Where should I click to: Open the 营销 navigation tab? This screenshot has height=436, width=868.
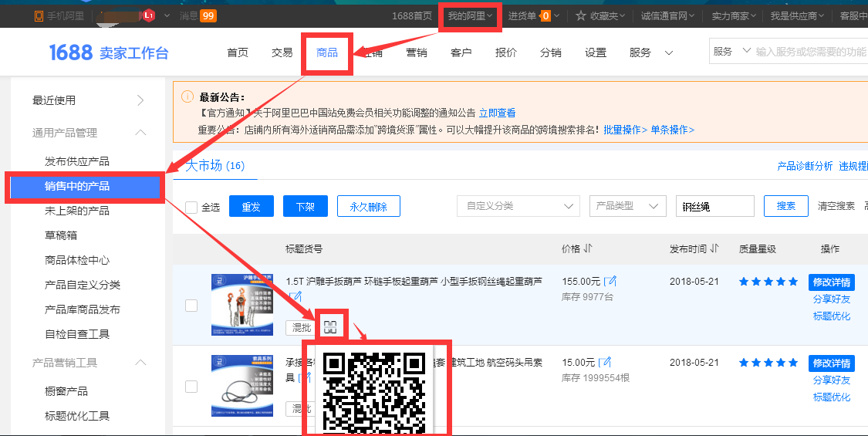click(x=417, y=52)
